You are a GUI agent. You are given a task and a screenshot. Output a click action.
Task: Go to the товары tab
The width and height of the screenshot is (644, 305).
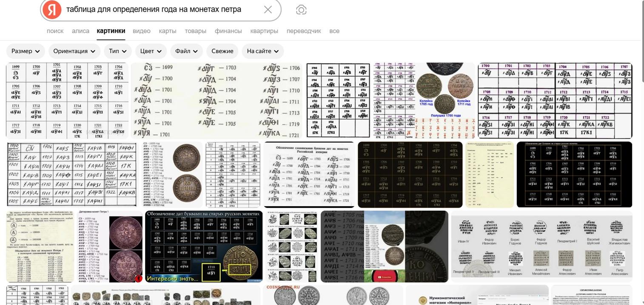tap(195, 31)
